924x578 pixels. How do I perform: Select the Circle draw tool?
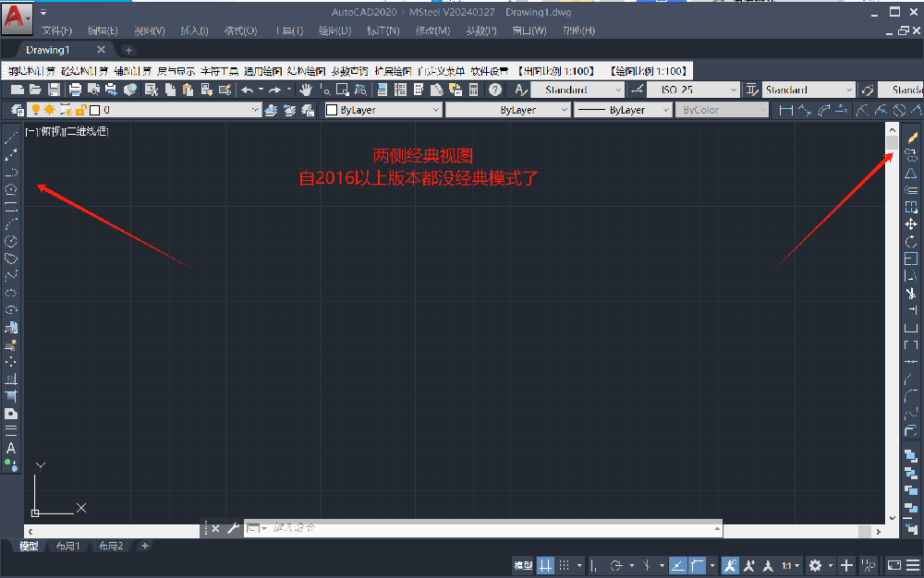pos(11,241)
